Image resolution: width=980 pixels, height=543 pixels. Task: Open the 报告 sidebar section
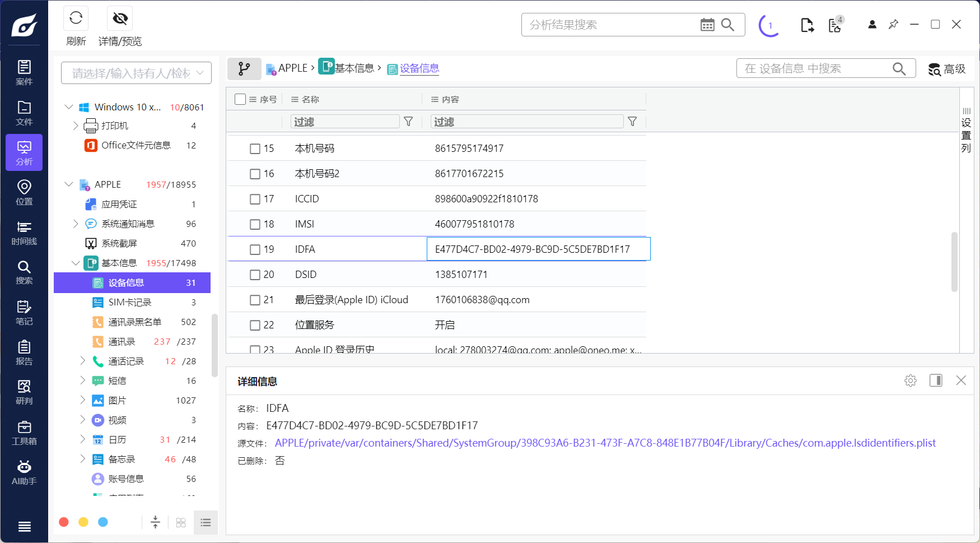click(24, 352)
